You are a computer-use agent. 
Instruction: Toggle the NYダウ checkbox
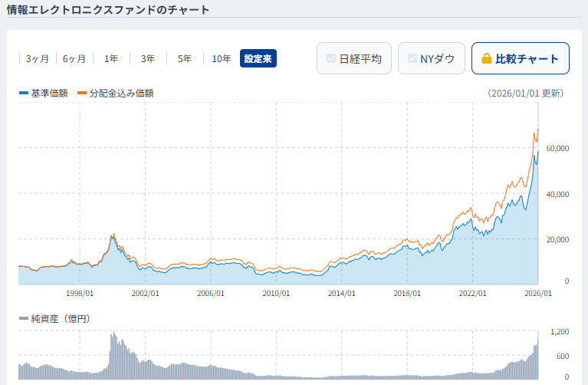pos(412,58)
